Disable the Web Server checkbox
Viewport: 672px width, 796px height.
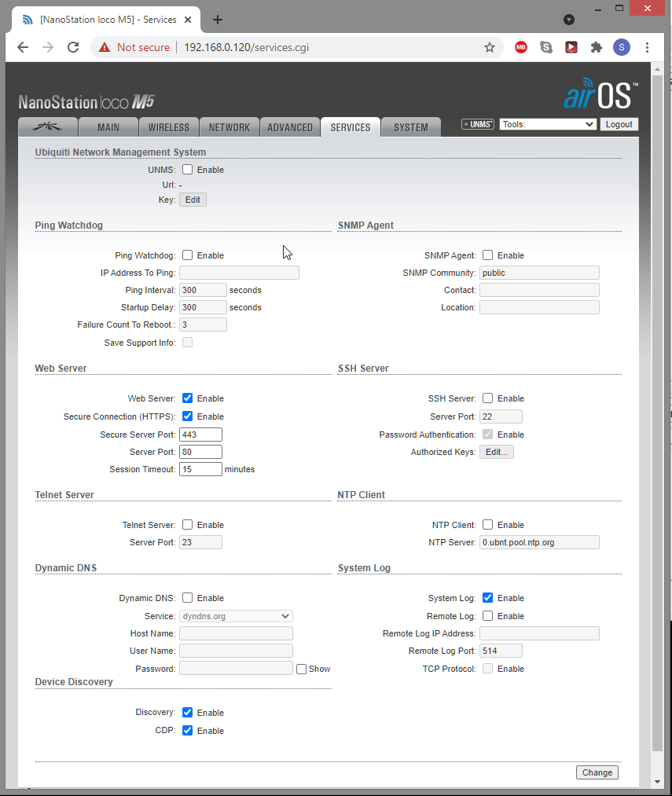187,398
